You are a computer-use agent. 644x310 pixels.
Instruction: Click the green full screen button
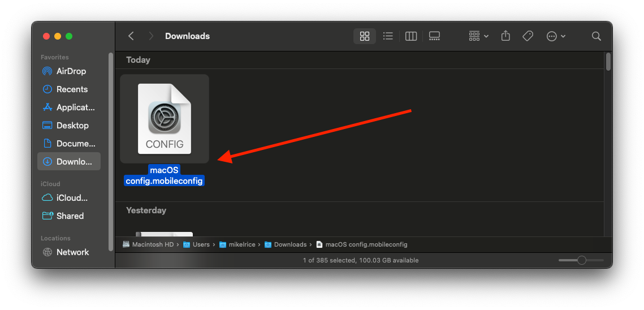coord(69,36)
